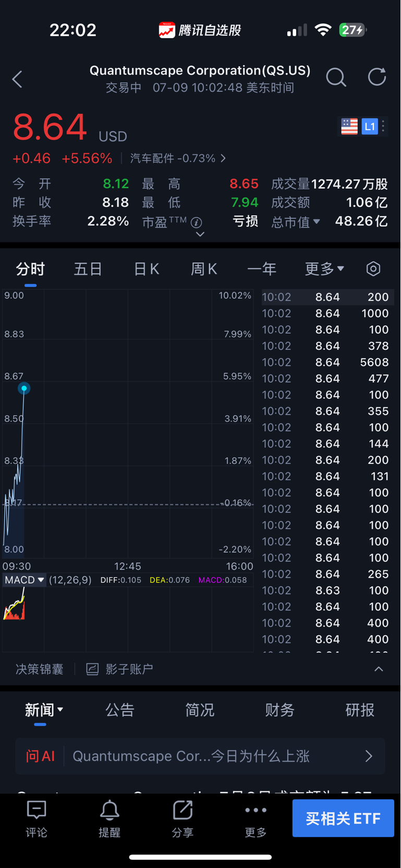The width and height of the screenshot is (401, 868).
Task: Switch to the 一年 one-year tab
Action: coord(262,269)
